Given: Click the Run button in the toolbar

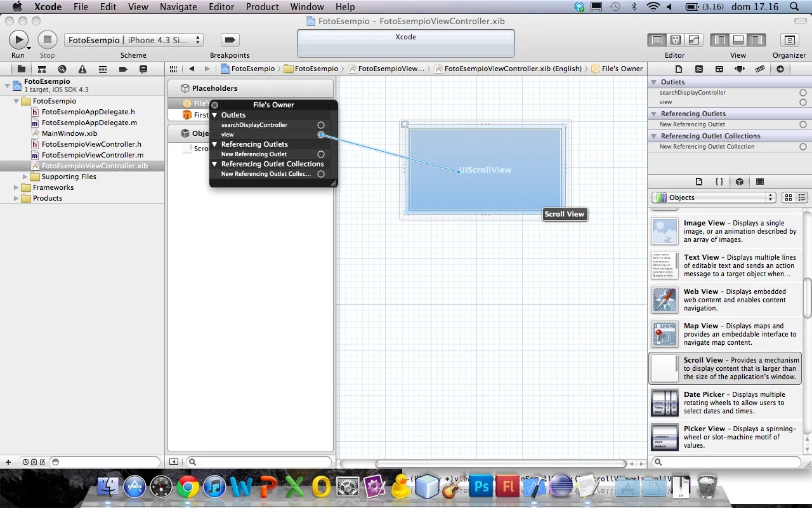Looking at the screenshot, I should pos(18,40).
